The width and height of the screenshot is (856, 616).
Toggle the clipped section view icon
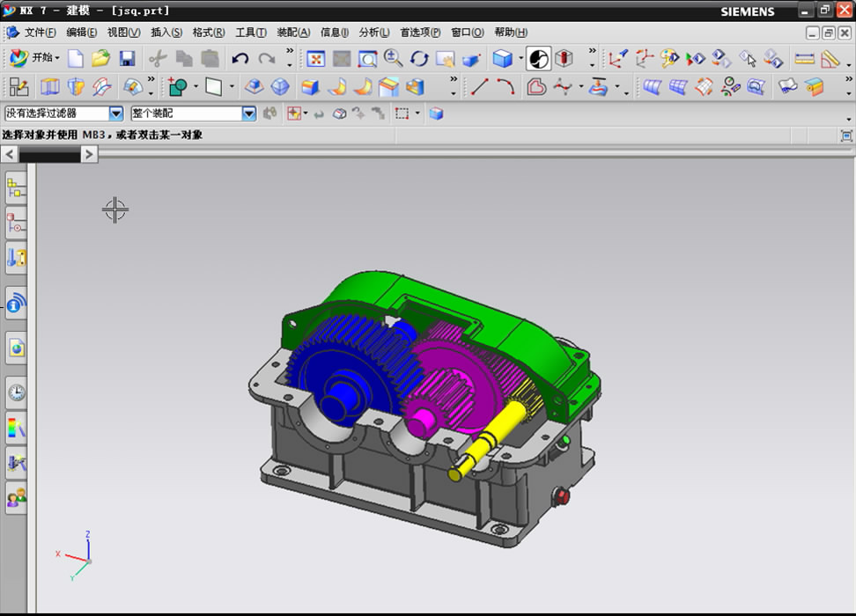[x=564, y=59]
